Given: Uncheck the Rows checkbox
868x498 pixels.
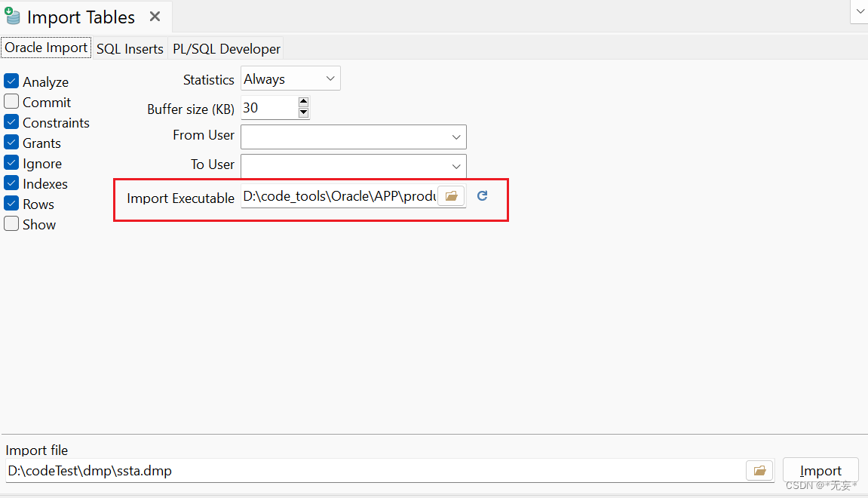Looking at the screenshot, I should [x=11, y=203].
